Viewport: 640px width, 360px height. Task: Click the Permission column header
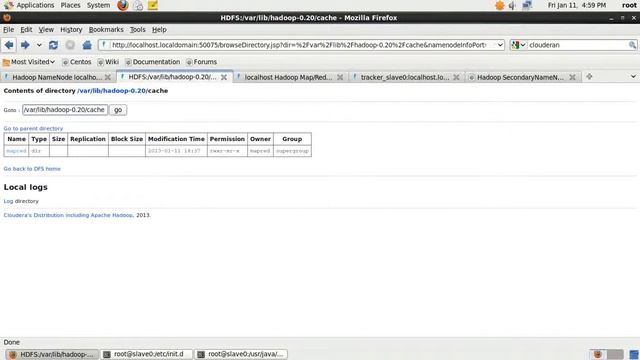tap(227, 139)
